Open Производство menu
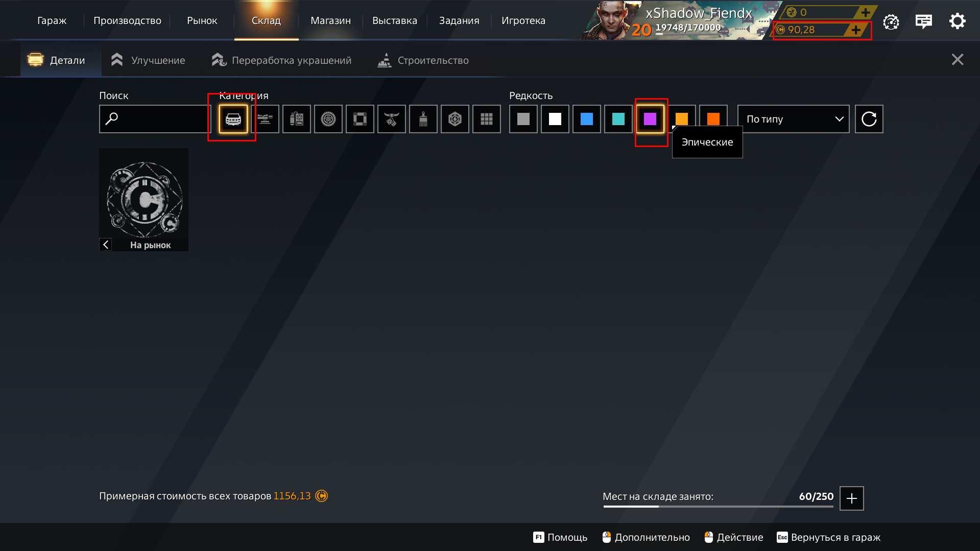The height and width of the screenshot is (551, 980). pos(127,21)
